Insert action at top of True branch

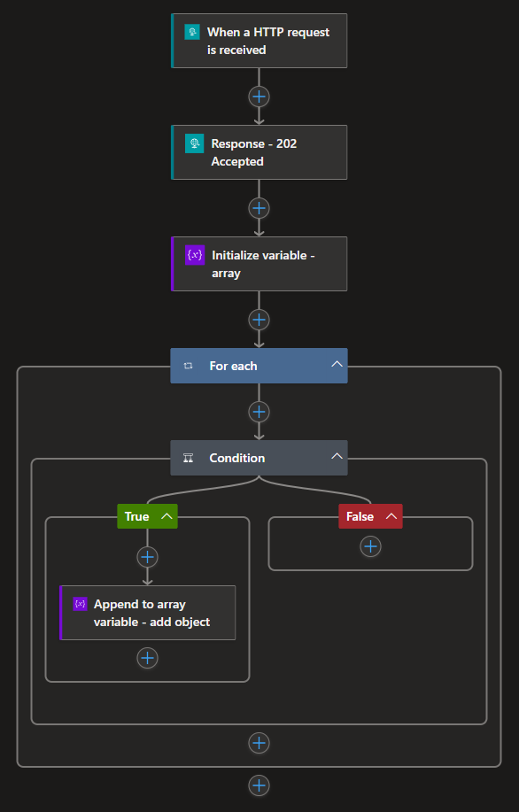148,557
